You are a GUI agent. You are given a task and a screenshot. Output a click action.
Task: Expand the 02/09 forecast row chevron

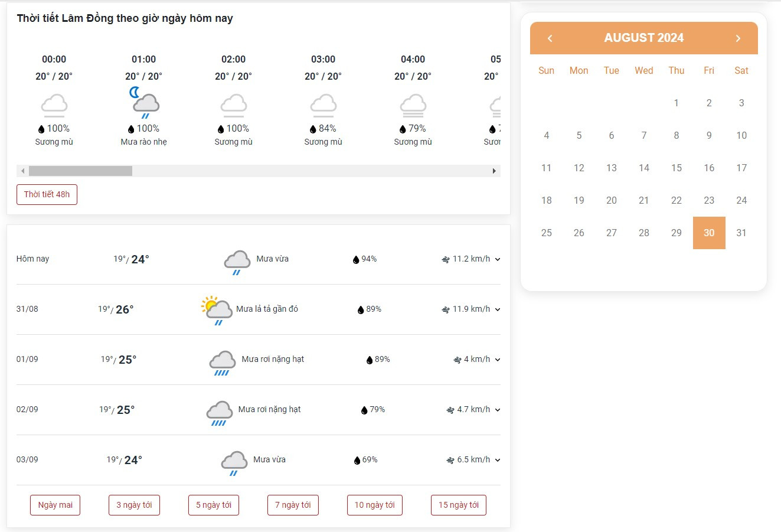pyautogui.click(x=498, y=410)
